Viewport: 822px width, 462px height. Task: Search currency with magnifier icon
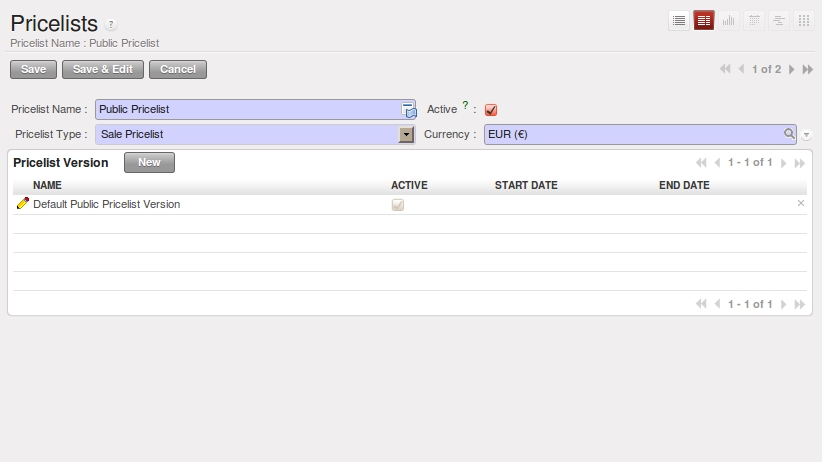789,134
